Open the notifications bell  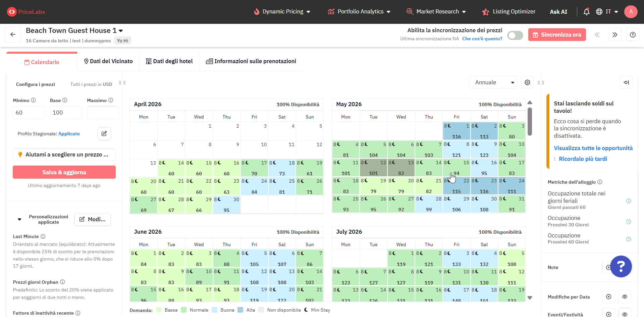586,11
